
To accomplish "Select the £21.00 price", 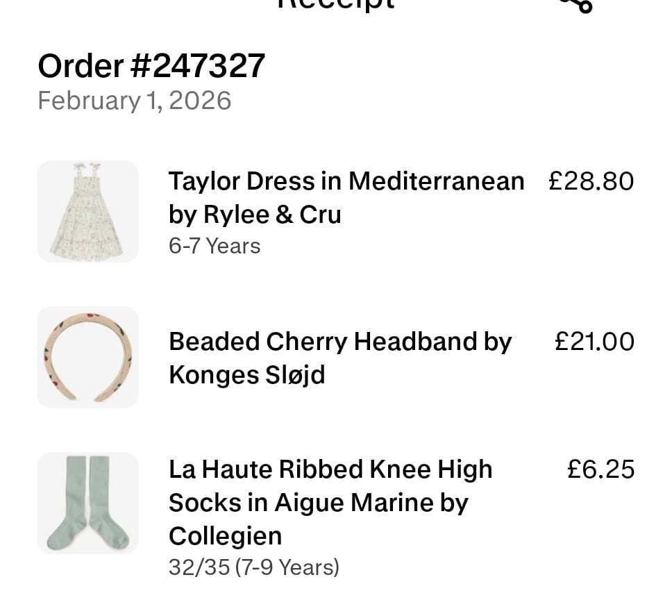I will coord(594,342).
